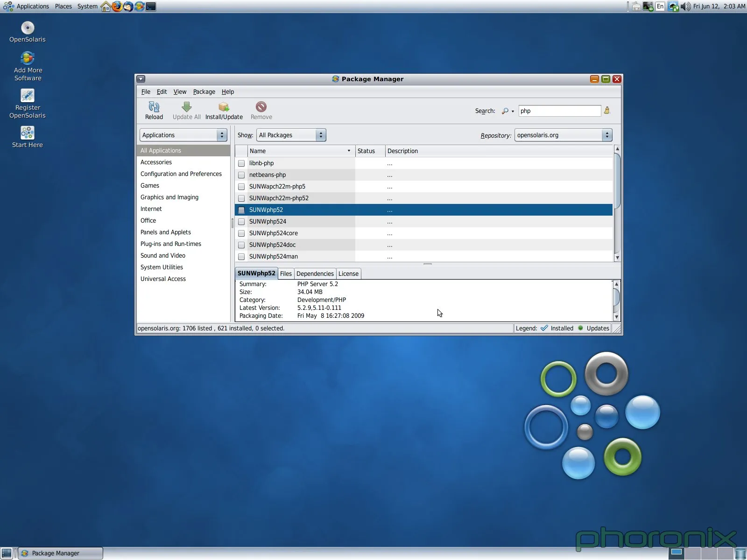
Task: Open the Show All Packages dropdown
Action: (x=291, y=135)
